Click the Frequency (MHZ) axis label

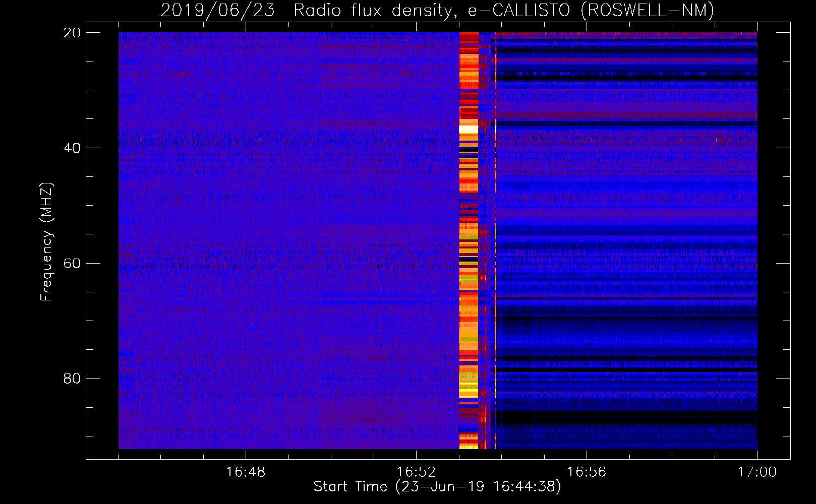click(46, 242)
